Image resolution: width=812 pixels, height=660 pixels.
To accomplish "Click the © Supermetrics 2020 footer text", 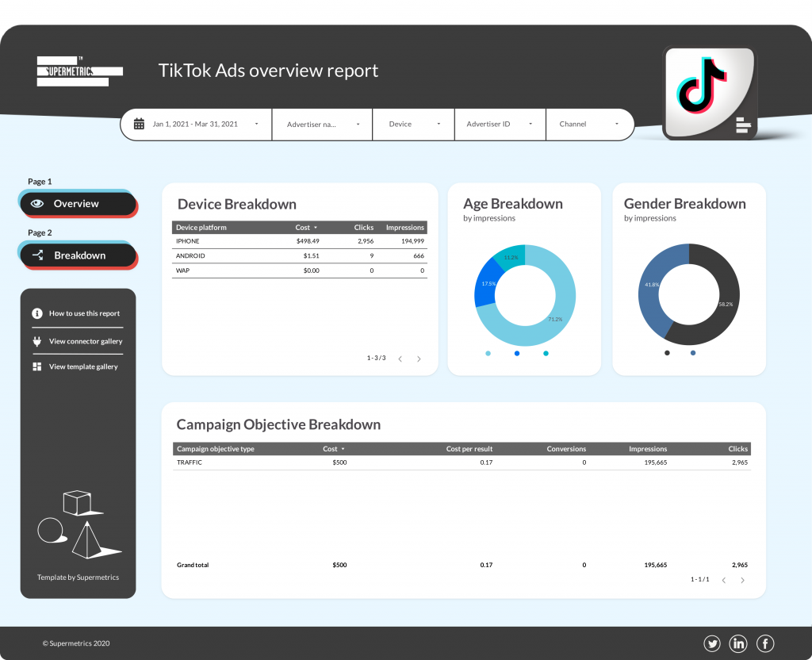I will pyautogui.click(x=76, y=643).
